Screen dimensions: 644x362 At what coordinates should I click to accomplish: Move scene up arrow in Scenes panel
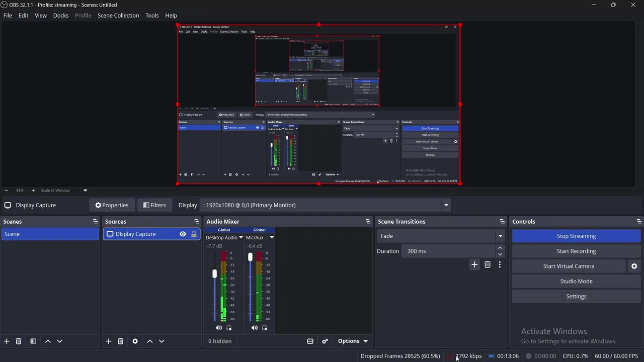click(x=48, y=341)
